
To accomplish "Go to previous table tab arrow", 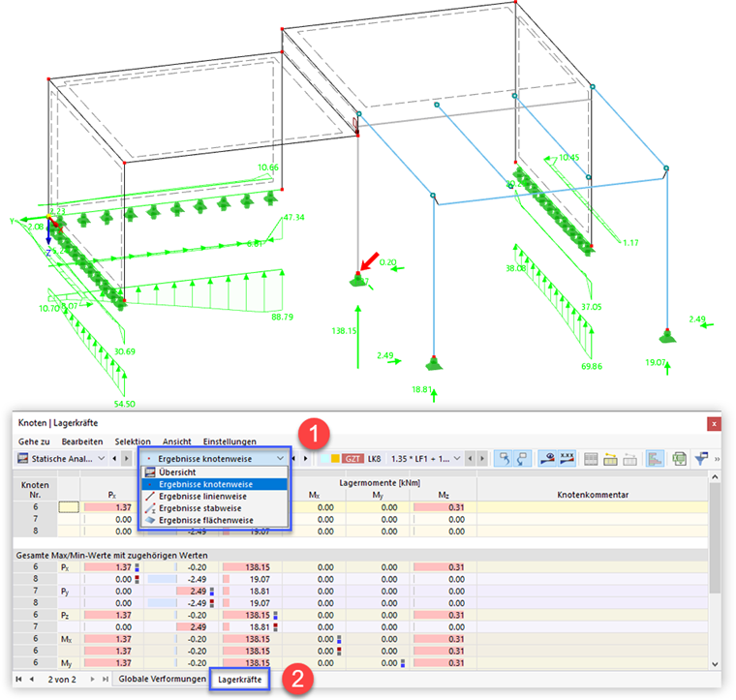I will tap(31, 679).
